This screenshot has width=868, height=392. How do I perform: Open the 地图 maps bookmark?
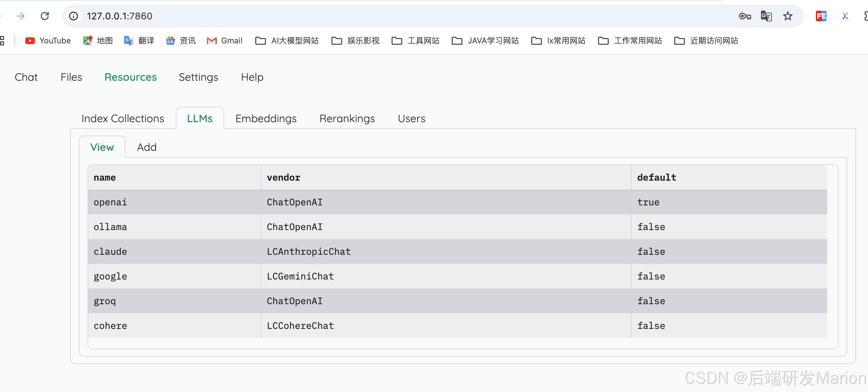click(x=98, y=41)
